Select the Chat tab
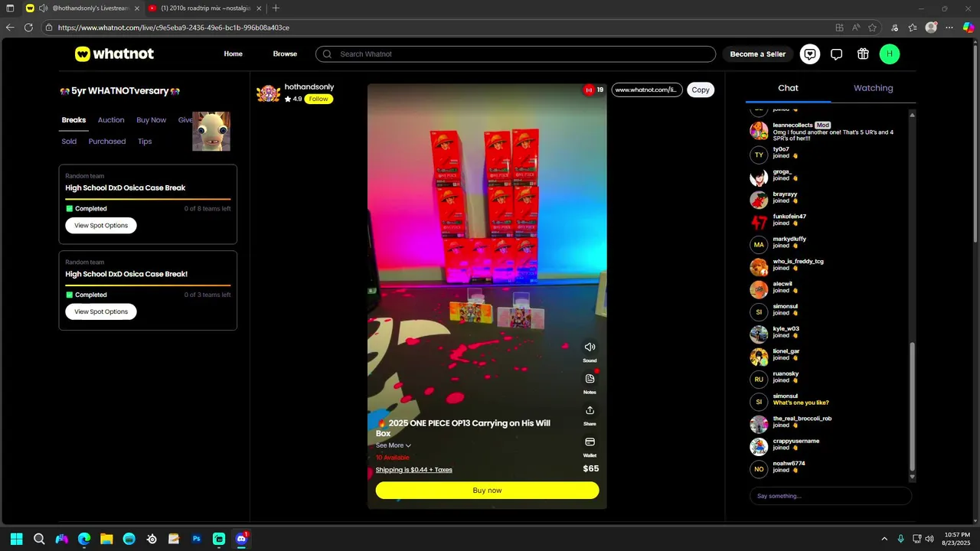980x551 pixels. pyautogui.click(x=788, y=88)
